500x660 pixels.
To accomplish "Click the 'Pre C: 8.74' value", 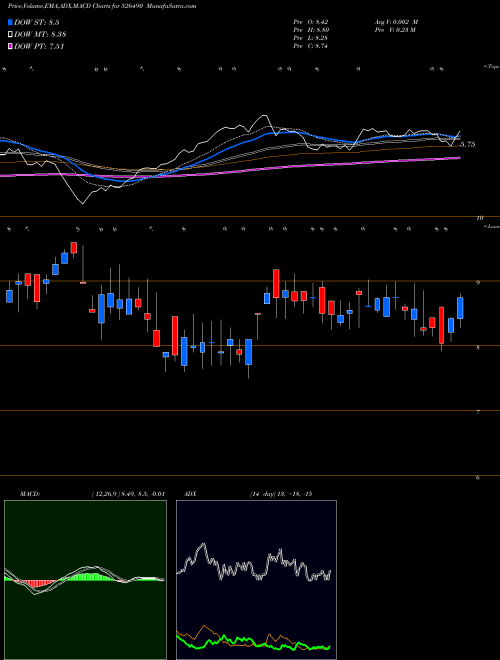I will click(311, 46).
